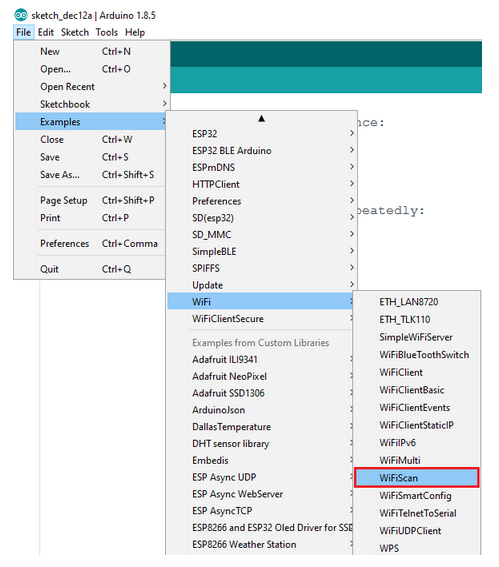Expand Adafruit NeoPixel examples
This screenshot has height=567, width=499.
pos(260,376)
